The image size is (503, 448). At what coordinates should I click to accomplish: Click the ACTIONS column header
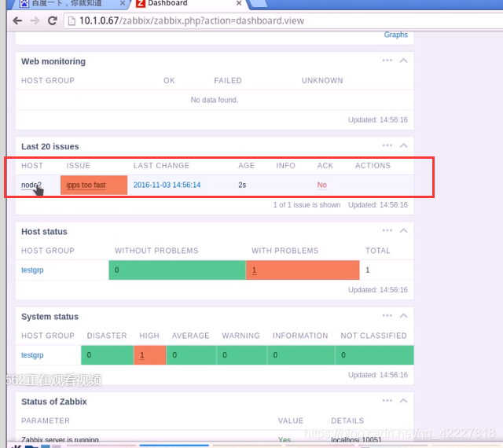tap(373, 166)
